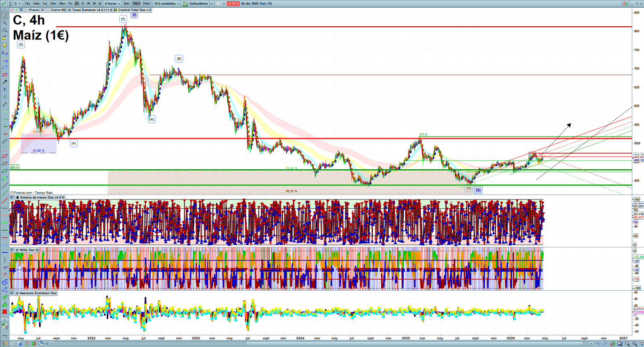Open the 4 horas timeframe dropdown

click(x=112, y=4)
